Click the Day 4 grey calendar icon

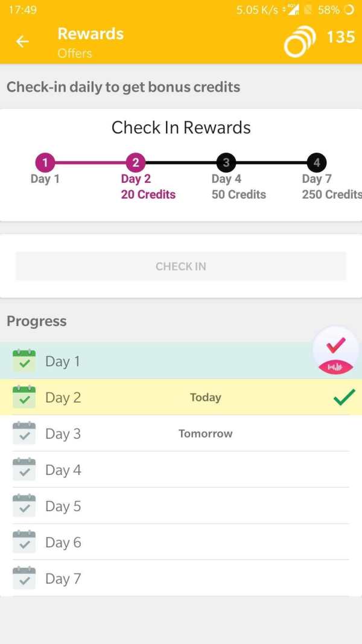(24, 470)
